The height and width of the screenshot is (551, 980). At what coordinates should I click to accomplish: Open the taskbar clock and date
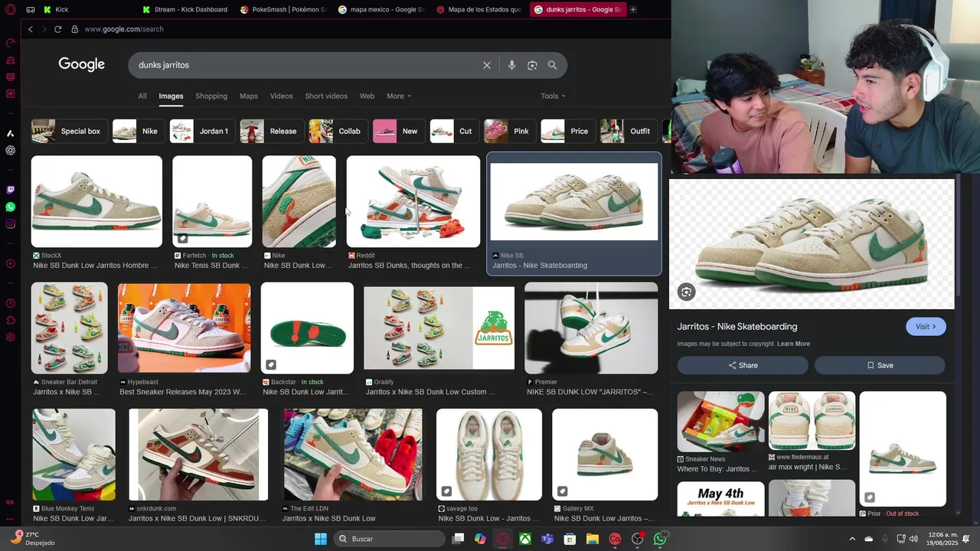(940, 539)
